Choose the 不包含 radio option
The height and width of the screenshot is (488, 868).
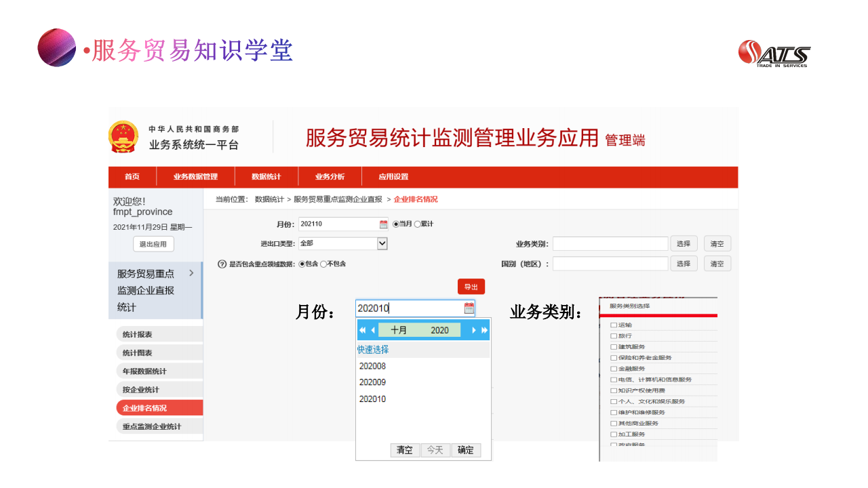(323, 264)
